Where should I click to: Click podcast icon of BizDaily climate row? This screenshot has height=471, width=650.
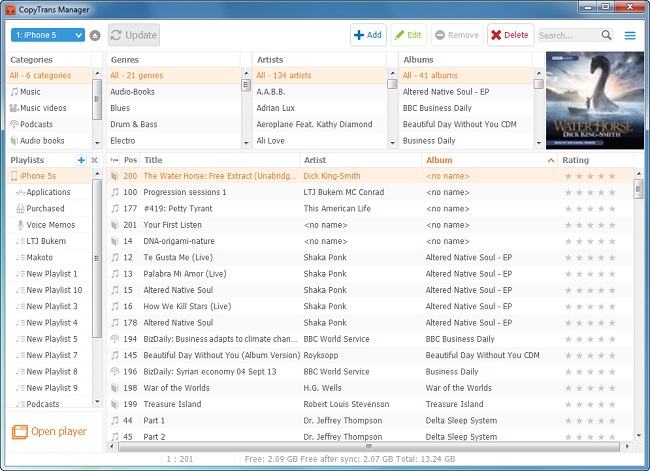coord(115,339)
